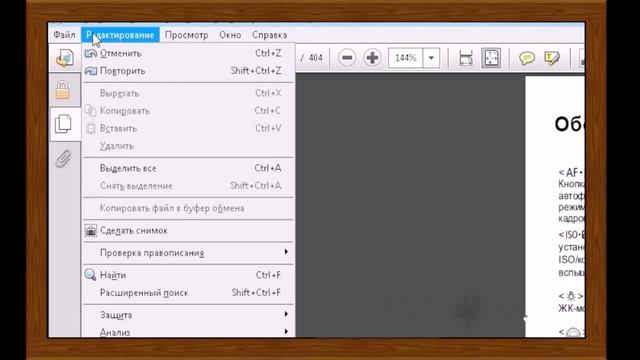
Task: Click the 144% zoom value field
Action: tap(406, 58)
